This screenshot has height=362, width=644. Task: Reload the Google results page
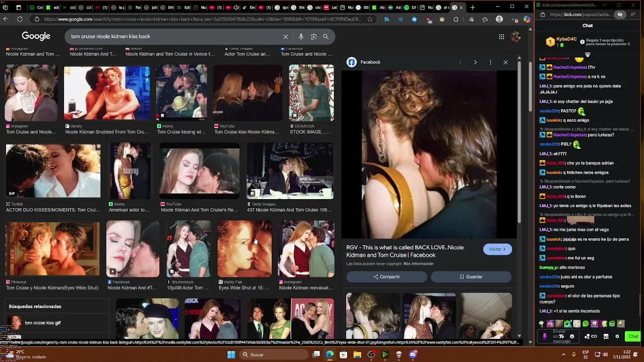(20, 19)
